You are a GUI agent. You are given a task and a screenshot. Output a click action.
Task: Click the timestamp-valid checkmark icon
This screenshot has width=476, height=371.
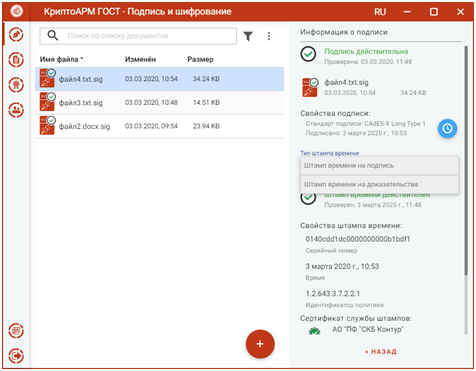pos(308,198)
